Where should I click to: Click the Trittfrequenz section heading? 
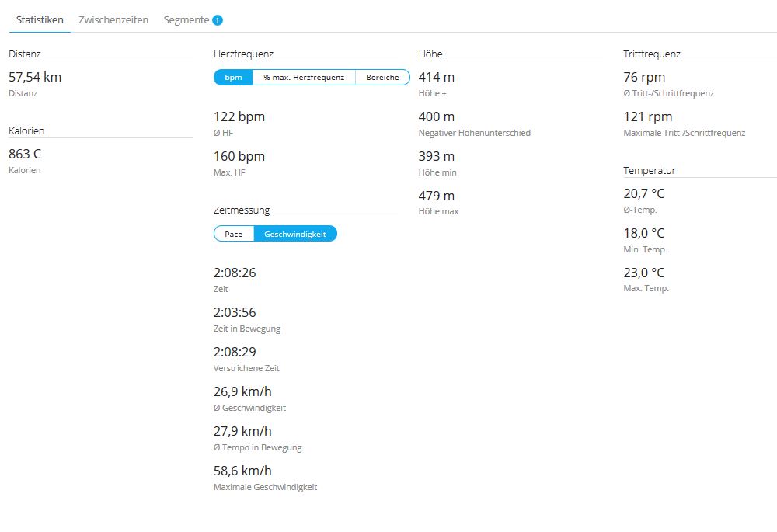click(x=652, y=54)
